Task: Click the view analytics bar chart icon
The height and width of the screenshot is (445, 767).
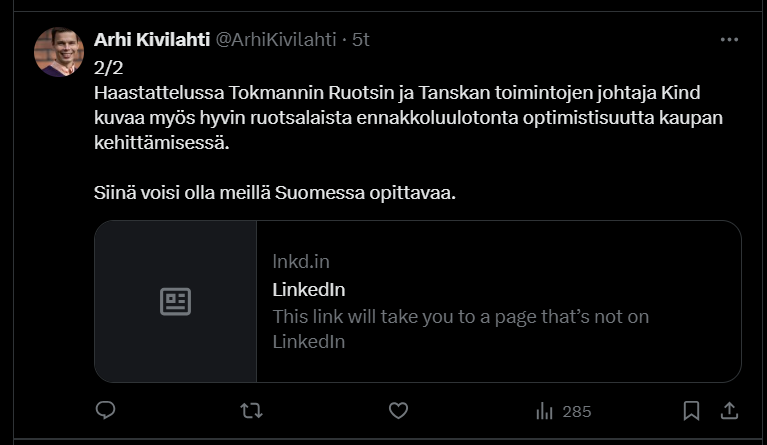Action: 545,411
